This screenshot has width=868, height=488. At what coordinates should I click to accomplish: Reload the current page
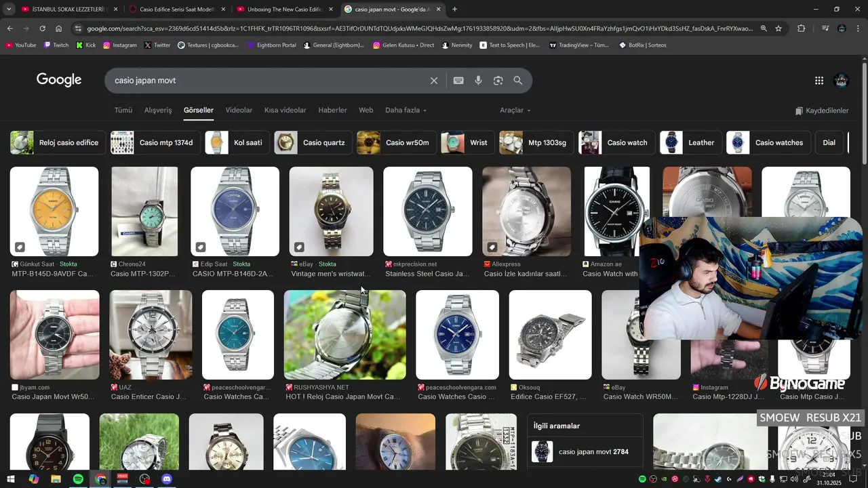coord(42,28)
